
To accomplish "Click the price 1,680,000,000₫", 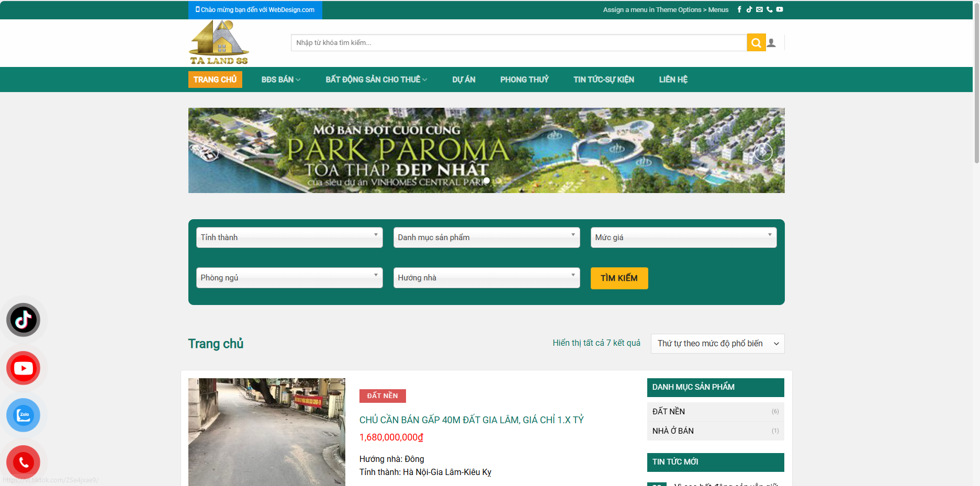I will [391, 437].
